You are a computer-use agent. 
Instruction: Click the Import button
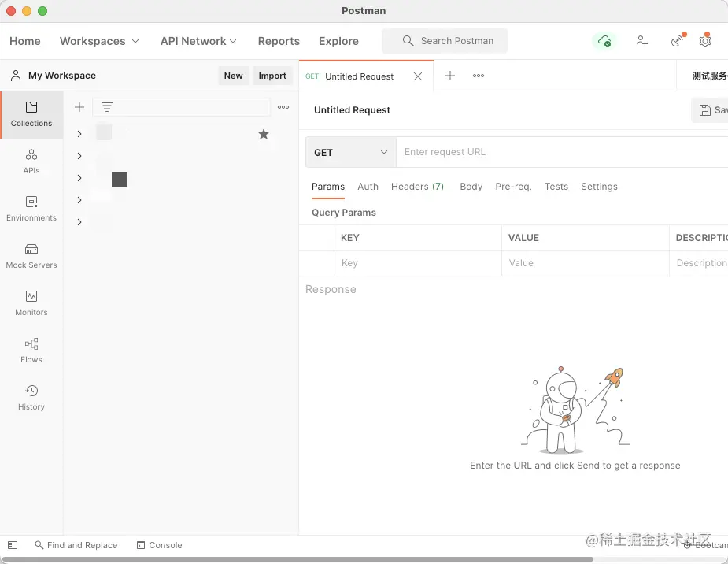[x=272, y=76]
